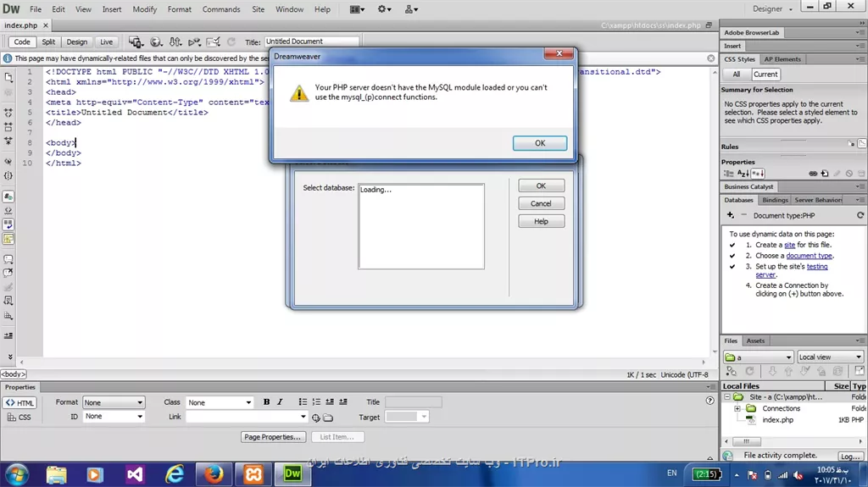
Task: Toggle Live view
Action: [x=106, y=42]
